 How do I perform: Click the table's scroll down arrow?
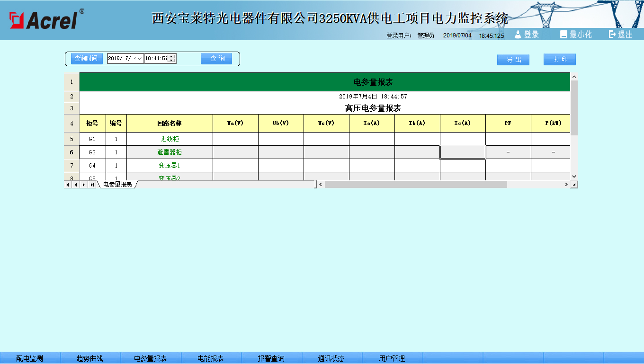[x=574, y=177]
